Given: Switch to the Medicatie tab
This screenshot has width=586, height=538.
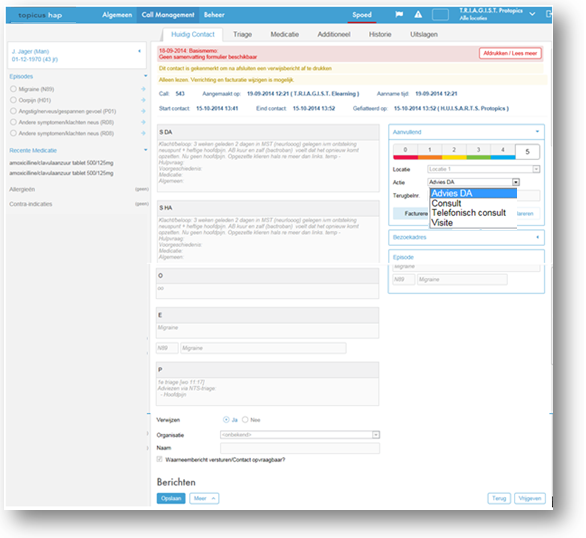Looking at the screenshot, I should point(284,34).
